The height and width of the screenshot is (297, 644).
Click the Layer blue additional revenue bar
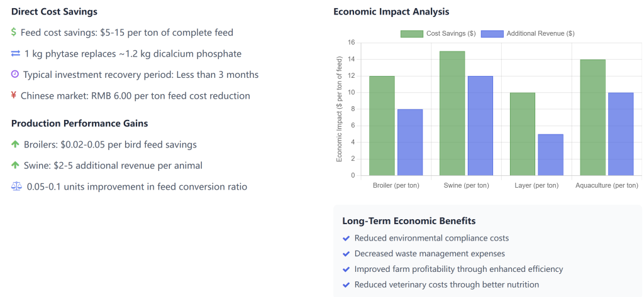coord(550,154)
